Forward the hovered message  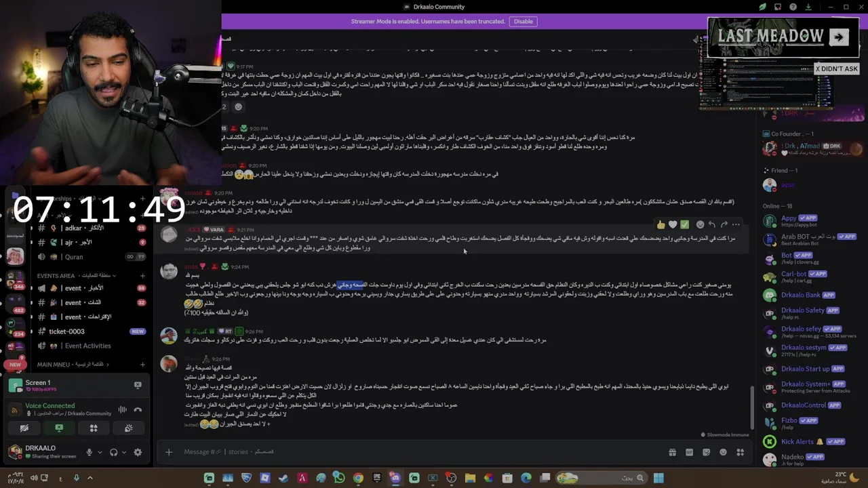click(724, 224)
